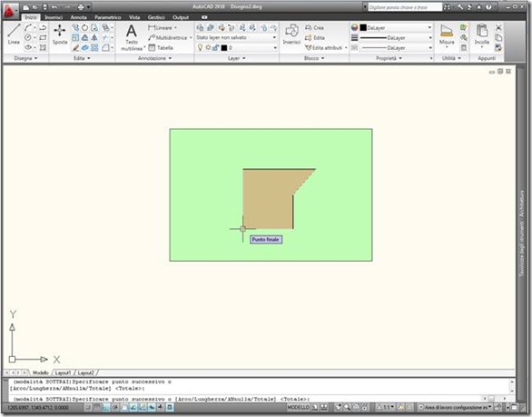The height and width of the screenshot is (417, 532).
Task: Open the Testo multilinea text tool
Action: (132, 37)
